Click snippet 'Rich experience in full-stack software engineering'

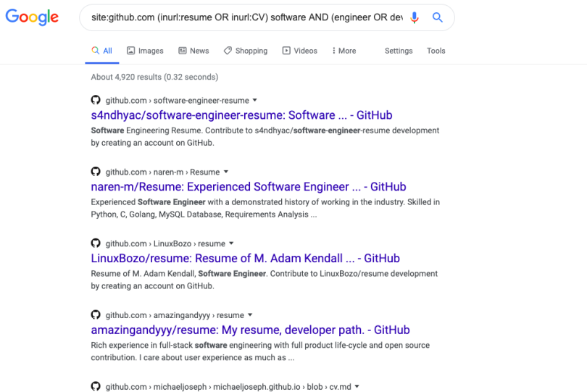pos(260,351)
